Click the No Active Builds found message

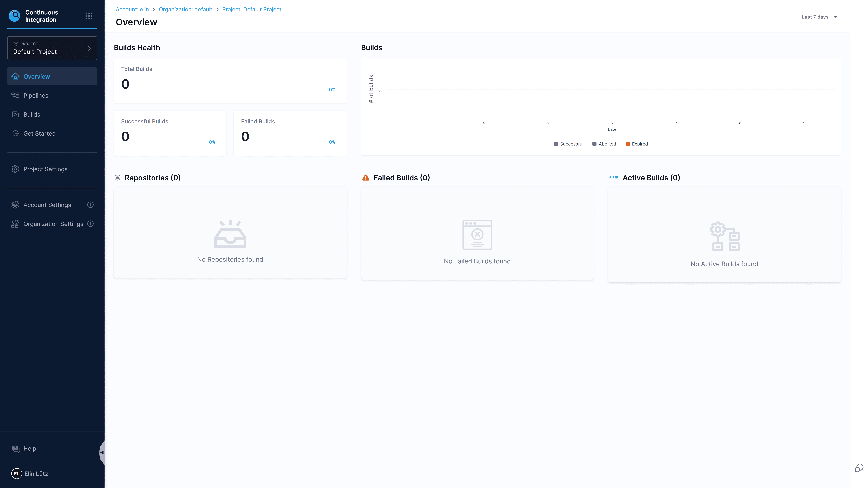(x=724, y=264)
